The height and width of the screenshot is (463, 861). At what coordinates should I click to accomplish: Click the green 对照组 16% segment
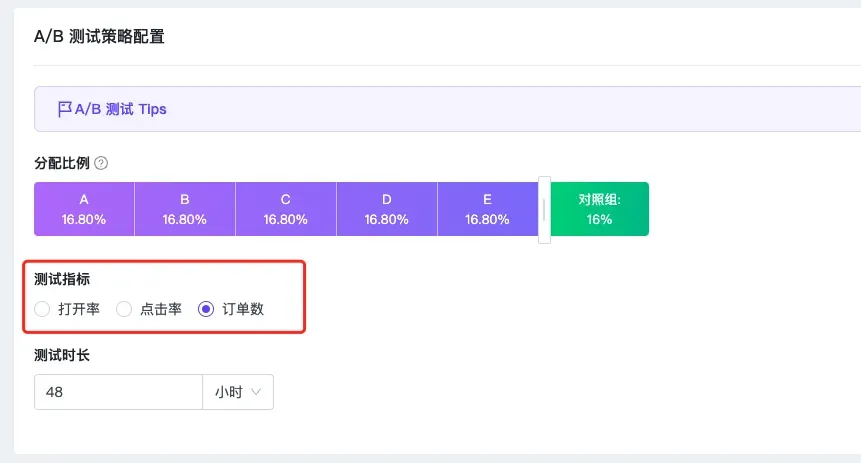point(600,209)
